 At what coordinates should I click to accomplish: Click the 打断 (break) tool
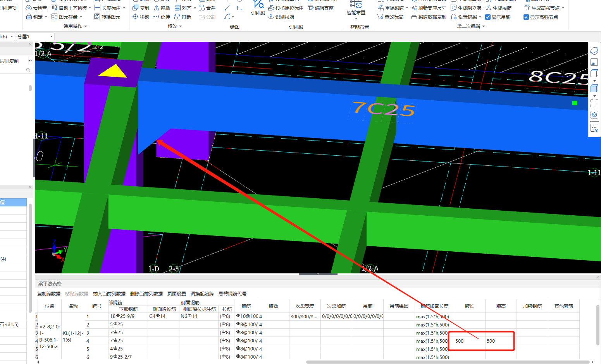coord(183,17)
